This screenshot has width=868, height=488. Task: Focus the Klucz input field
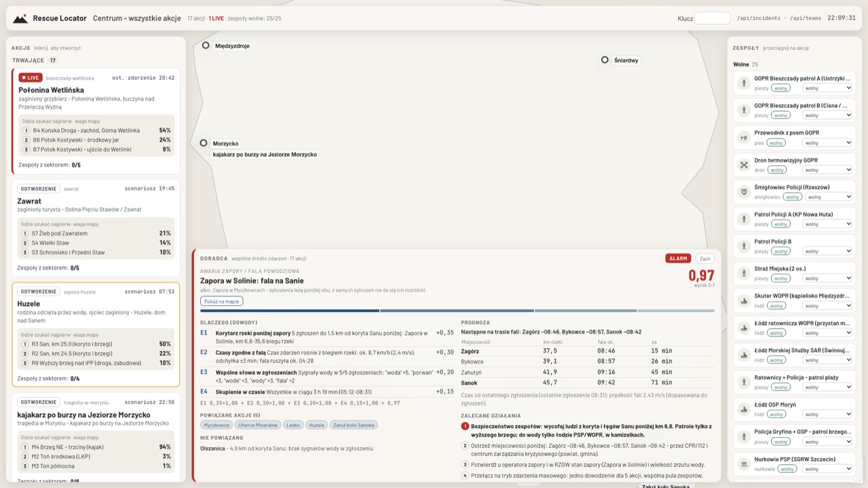(712, 19)
